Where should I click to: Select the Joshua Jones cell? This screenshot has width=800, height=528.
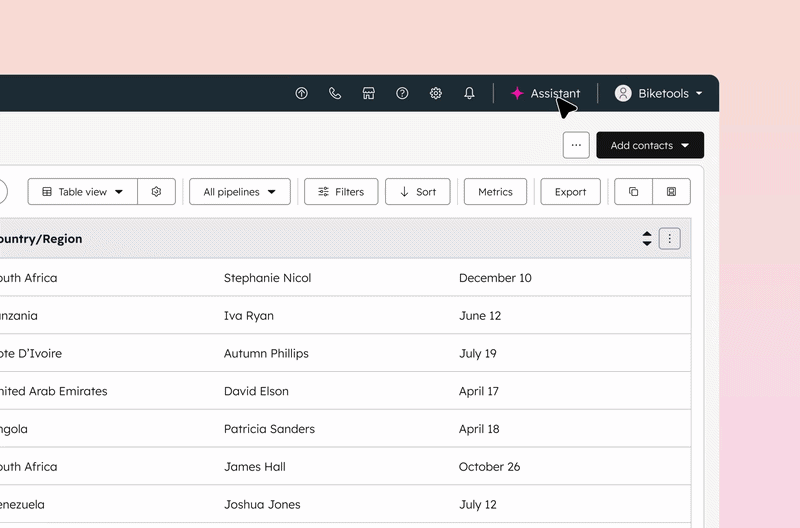coord(262,505)
